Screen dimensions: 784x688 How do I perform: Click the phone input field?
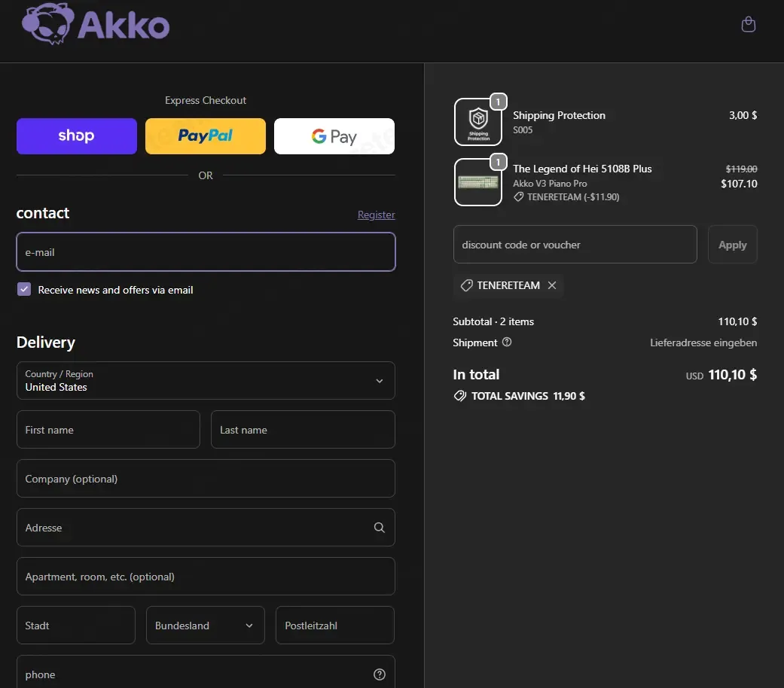coord(206,672)
